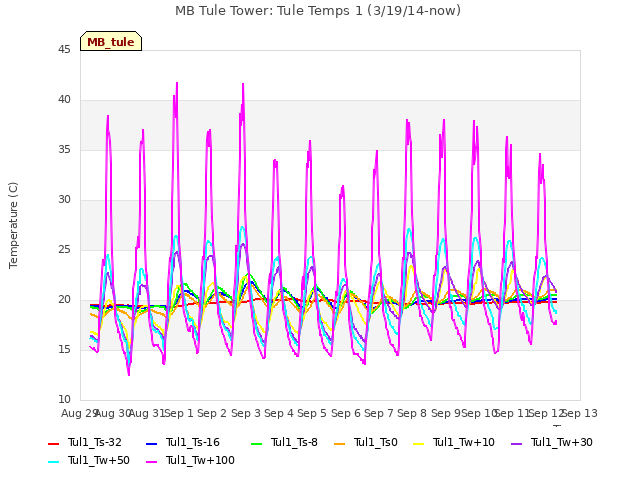Click the cyan peak near Sep 8

pyautogui.click(x=409, y=229)
